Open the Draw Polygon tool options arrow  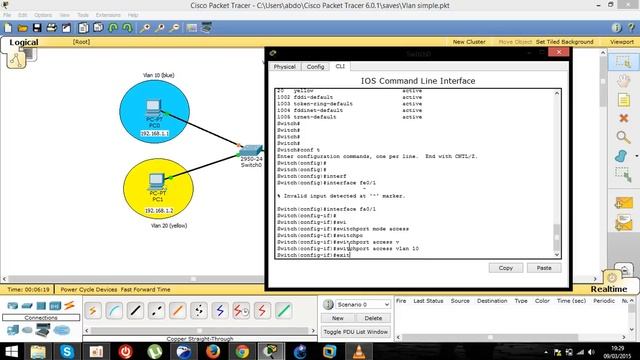pyautogui.click(x=637, y=156)
